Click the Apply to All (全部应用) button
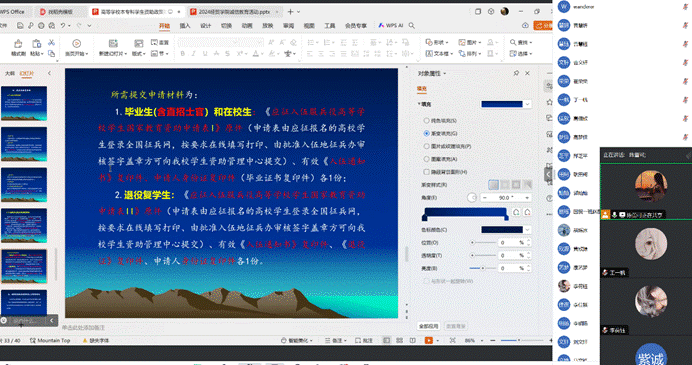Image resolution: width=692 pixels, height=365 pixels. tap(429, 326)
